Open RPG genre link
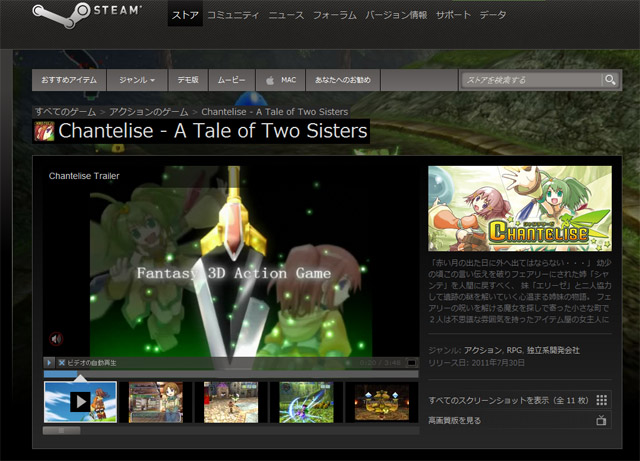Image resolution: width=640 pixels, height=461 pixels. click(514, 350)
